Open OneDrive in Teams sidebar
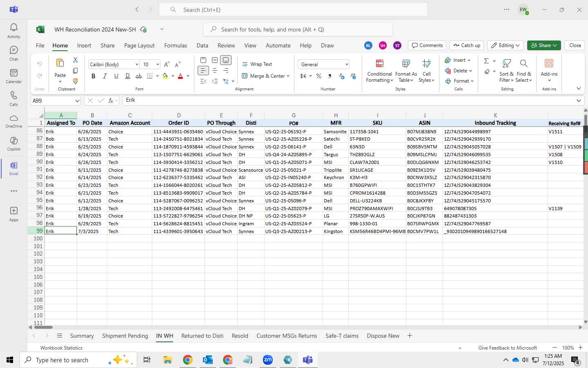Image resolution: width=588 pixels, height=368 pixels. [x=13, y=120]
